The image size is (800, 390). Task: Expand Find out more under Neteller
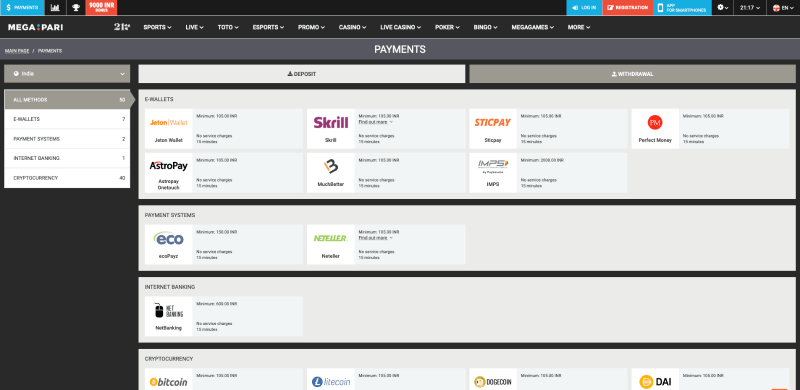pos(376,238)
